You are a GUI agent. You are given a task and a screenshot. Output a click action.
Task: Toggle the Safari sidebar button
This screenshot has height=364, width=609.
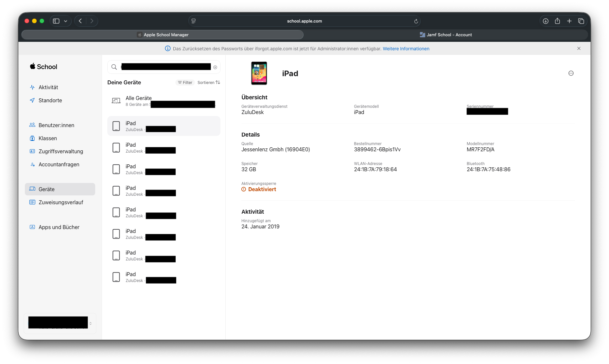click(x=56, y=21)
